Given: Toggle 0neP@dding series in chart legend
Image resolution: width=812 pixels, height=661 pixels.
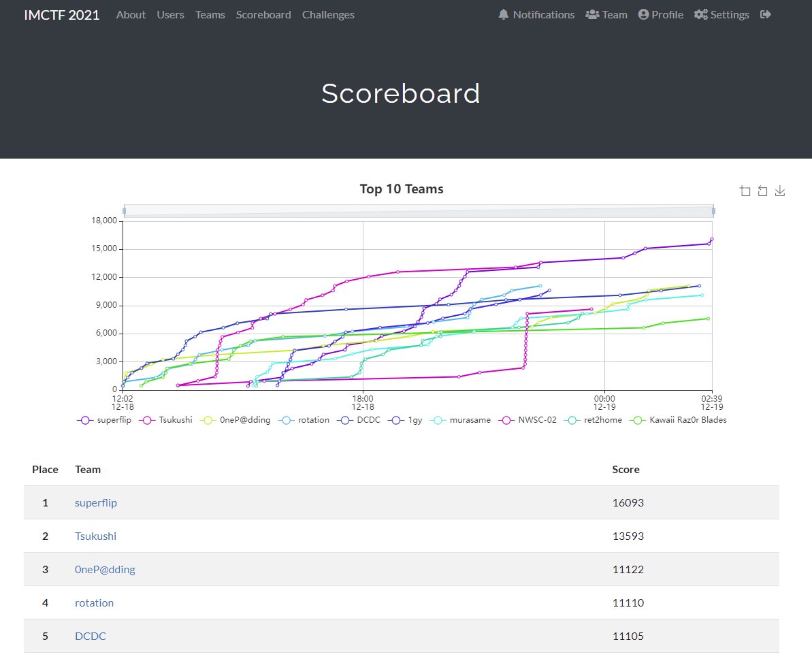Looking at the screenshot, I should pos(235,420).
